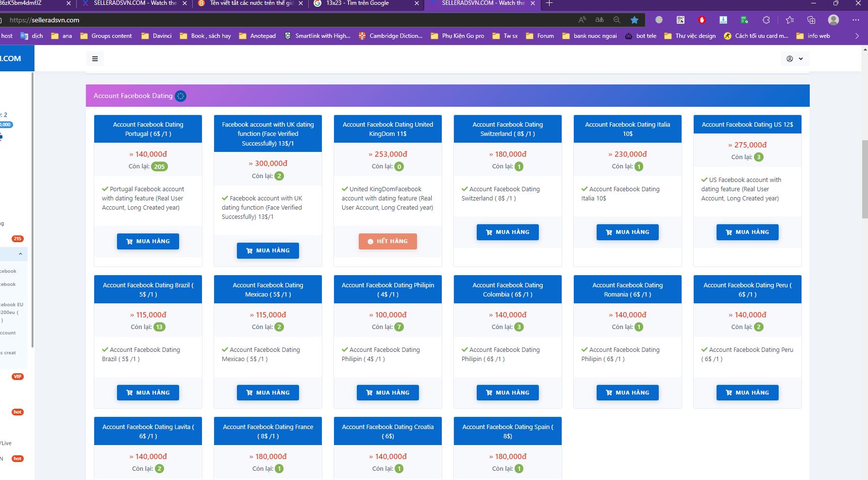
Task: Click the page vertical scrollbar thumb
Action: tap(865, 180)
